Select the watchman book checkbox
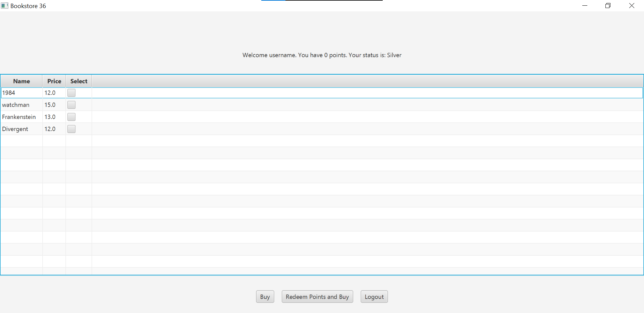The width and height of the screenshot is (644, 313). pyautogui.click(x=71, y=105)
